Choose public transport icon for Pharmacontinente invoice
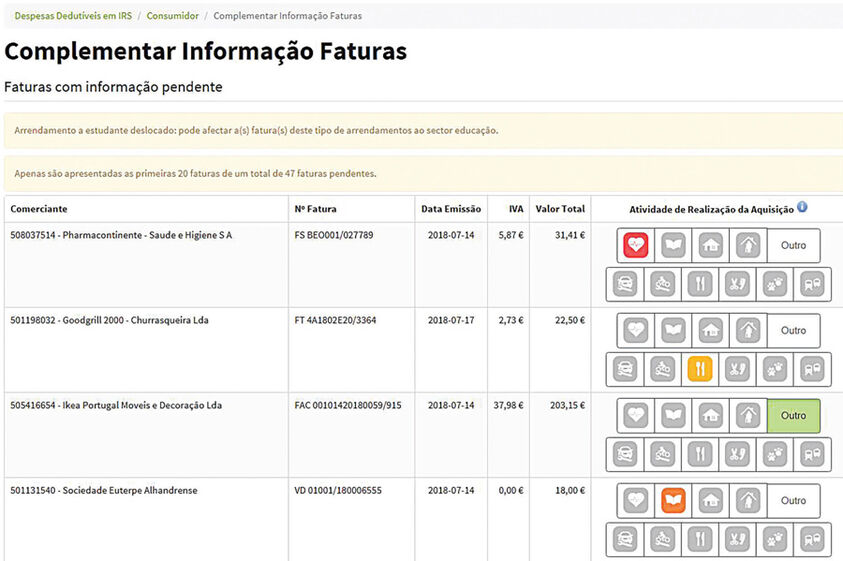Image resolution: width=843 pixels, height=561 pixels. coord(812,284)
